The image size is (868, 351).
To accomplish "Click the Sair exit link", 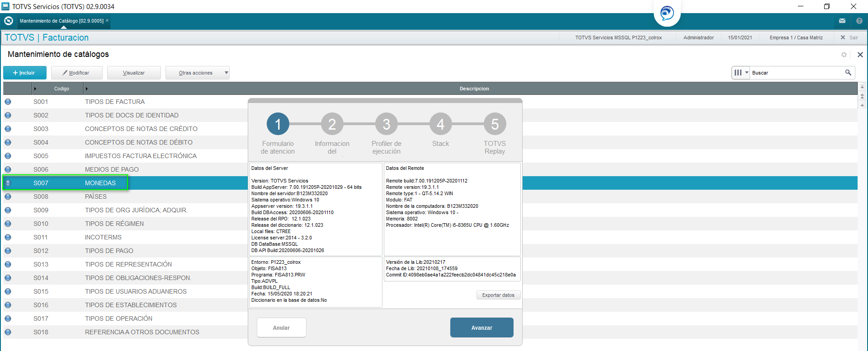I will pyautogui.click(x=849, y=37).
